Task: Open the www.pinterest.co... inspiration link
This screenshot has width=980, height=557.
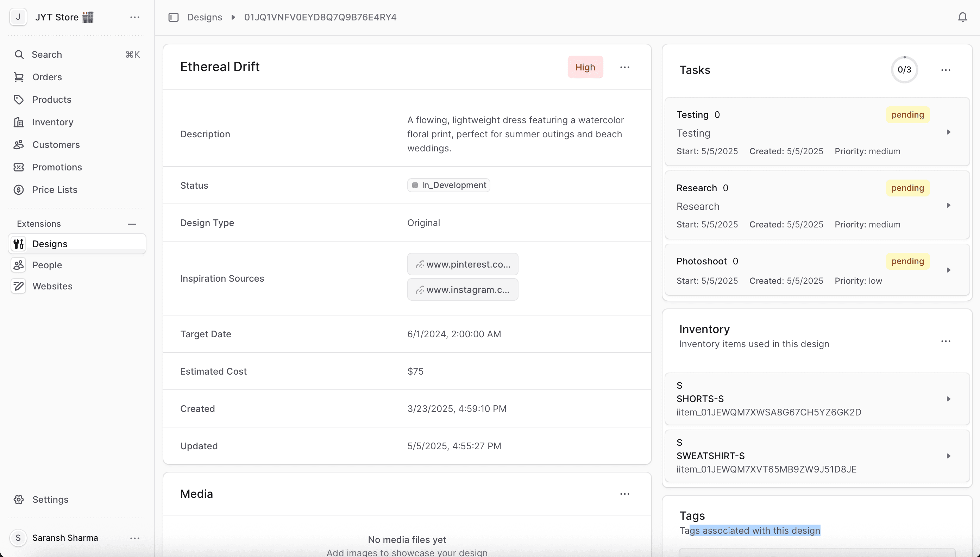Action: pos(462,264)
